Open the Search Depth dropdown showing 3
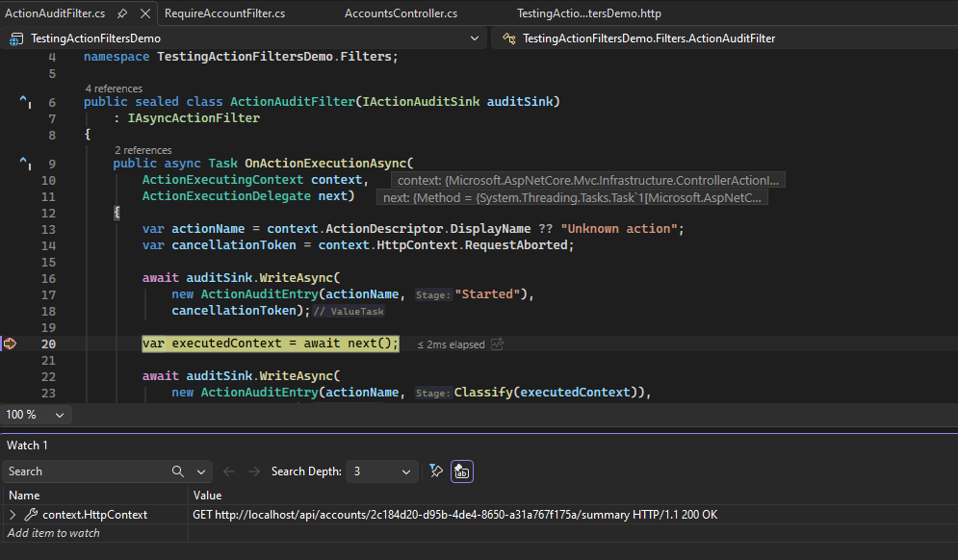Screen dimensions: 958x560 coord(382,471)
